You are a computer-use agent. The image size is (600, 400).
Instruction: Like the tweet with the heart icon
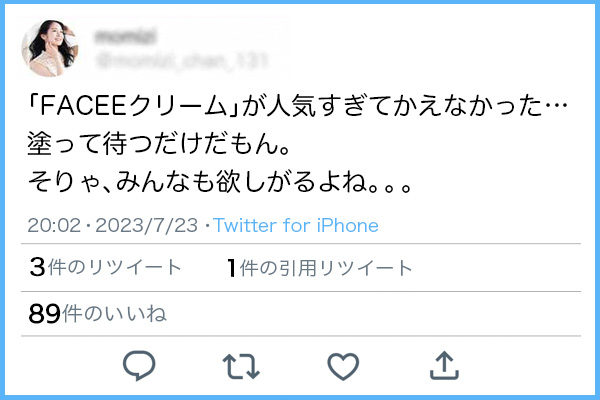click(x=343, y=366)
